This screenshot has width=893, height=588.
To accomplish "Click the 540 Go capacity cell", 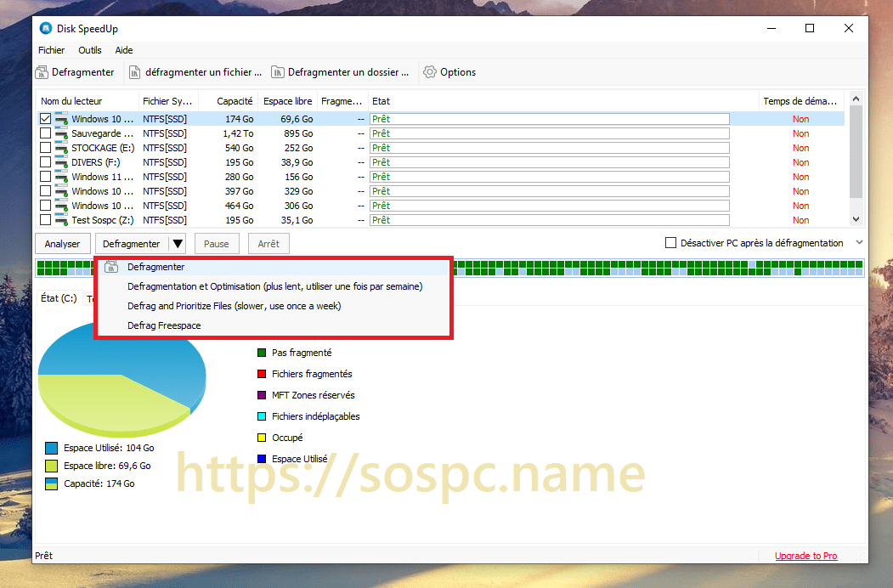I will tap(240, 148).
